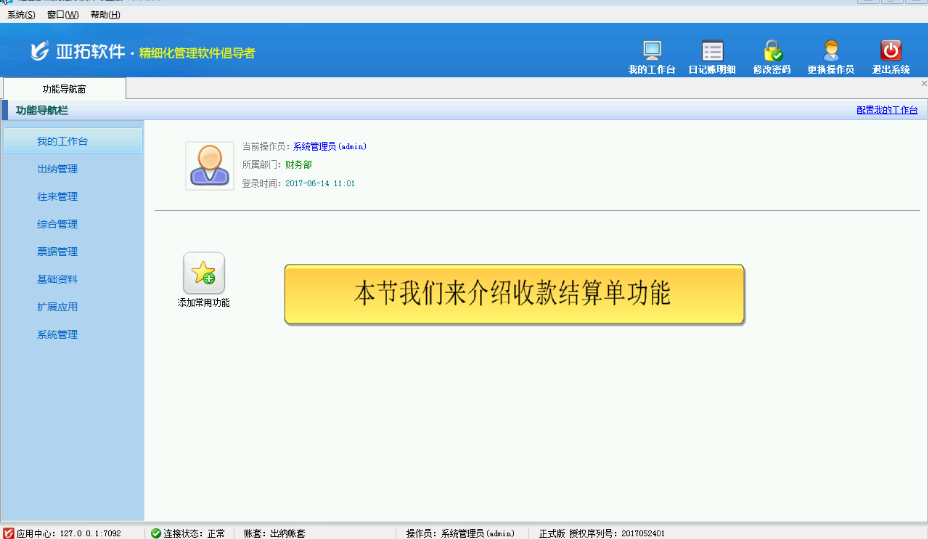Open the 窗口(W) menu
Image resolution: width=928 pixels, height=539 pixels.
[62, 15]
